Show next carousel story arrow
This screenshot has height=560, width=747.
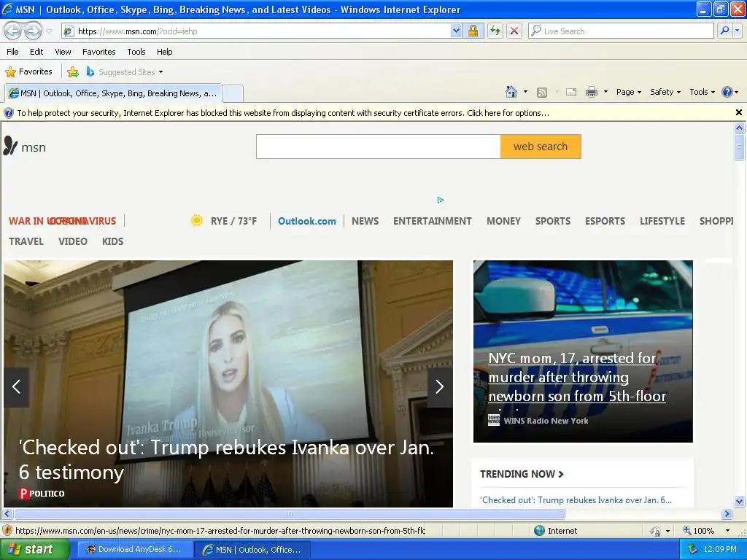point(440,386)
